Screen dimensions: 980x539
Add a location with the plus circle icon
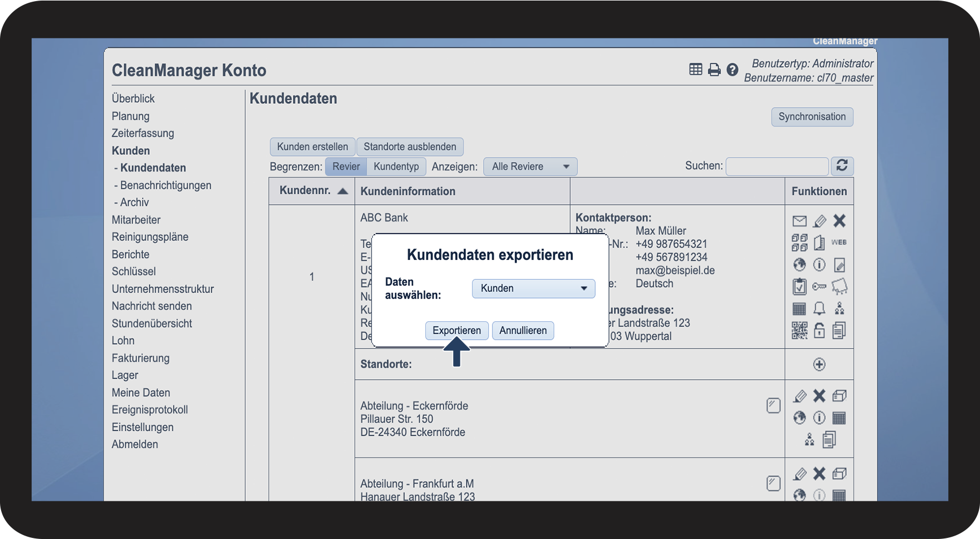click(819, 365)
